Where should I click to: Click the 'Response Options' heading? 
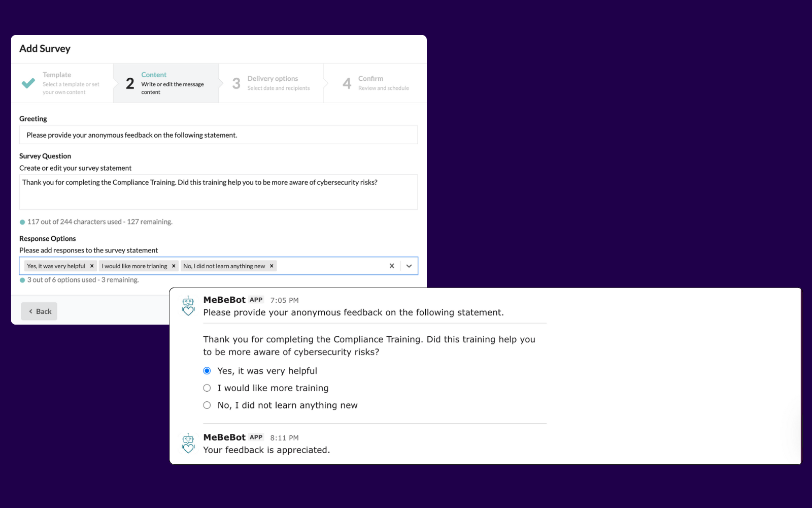pos(48,239)
